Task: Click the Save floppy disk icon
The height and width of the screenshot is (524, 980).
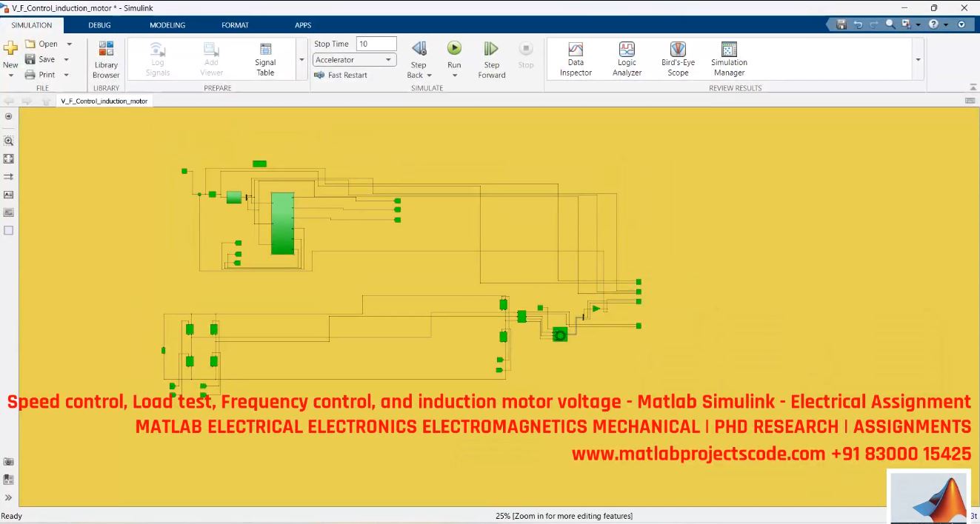Action: click(30, 59)
